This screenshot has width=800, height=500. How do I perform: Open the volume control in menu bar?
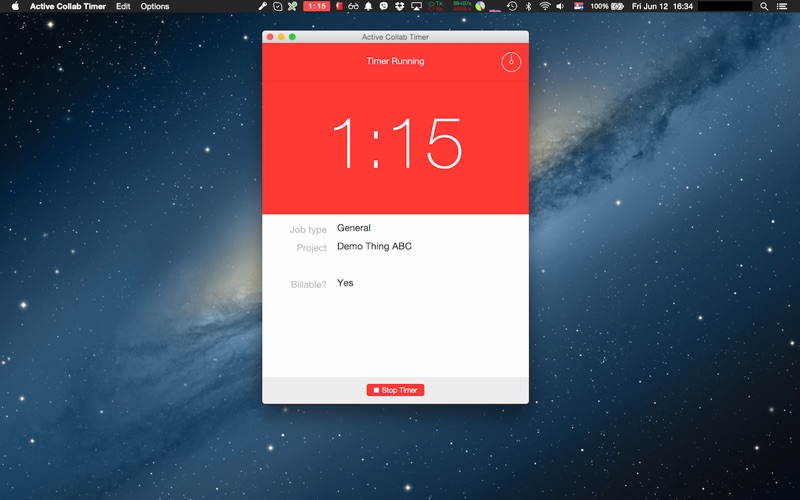(x=560, y=6)
